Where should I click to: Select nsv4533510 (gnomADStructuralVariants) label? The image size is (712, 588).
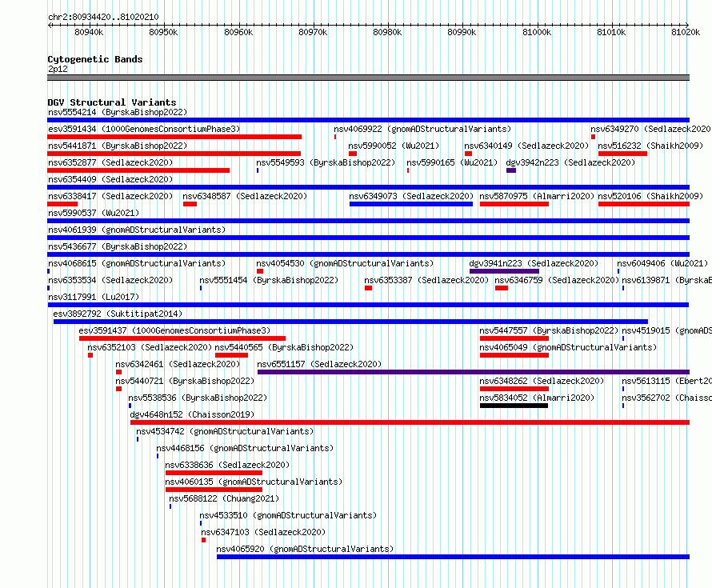[x=288, y=515]
